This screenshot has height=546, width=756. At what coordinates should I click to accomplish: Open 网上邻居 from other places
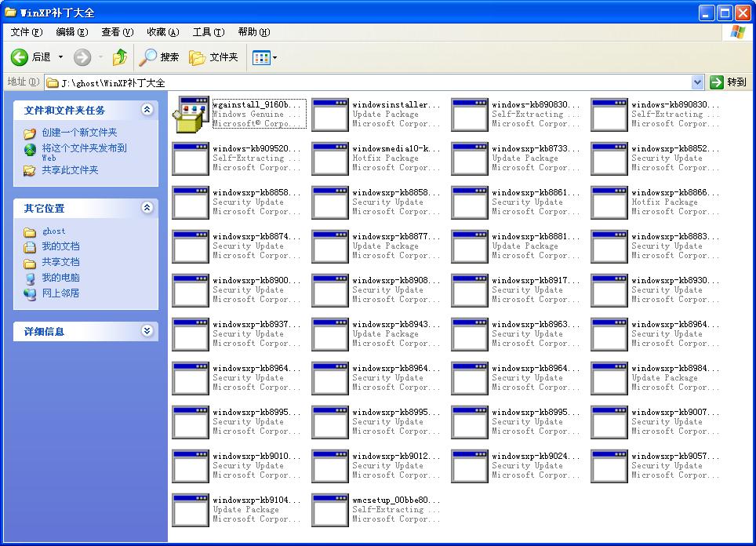click(60, 293)
